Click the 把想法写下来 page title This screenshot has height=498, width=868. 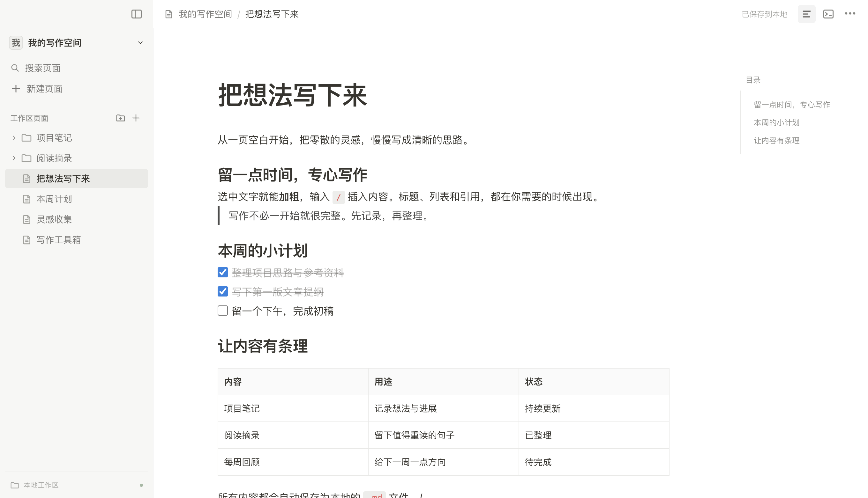pos(293,95)
